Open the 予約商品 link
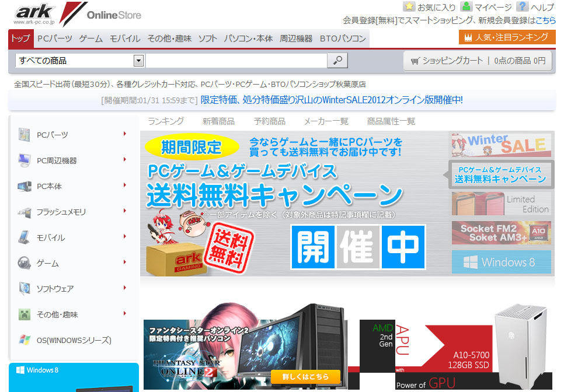The width and height of the screenshot is (564, 392). (269, 121)
